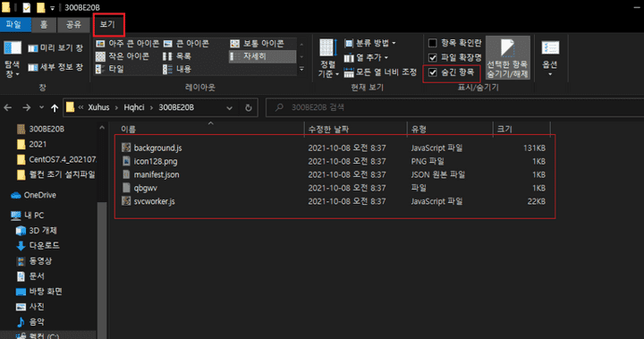Open the quick access toolbar customize arrow

click(53, 8)
